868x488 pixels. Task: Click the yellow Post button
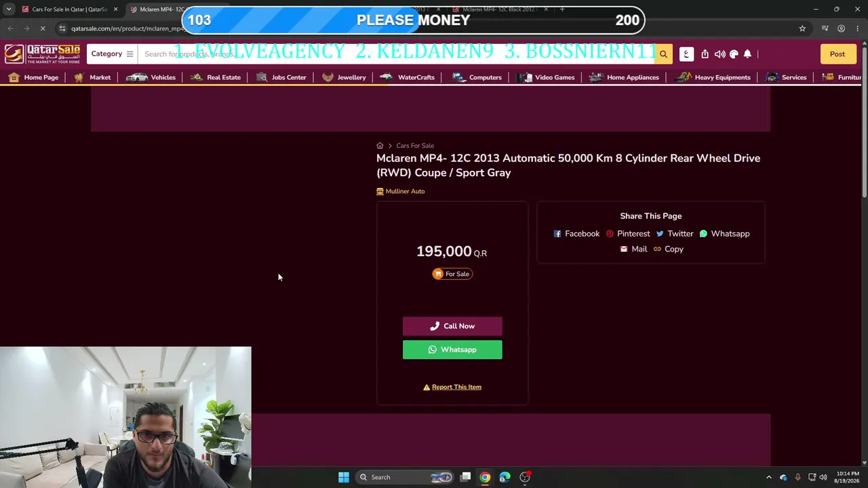pos(837,54)
